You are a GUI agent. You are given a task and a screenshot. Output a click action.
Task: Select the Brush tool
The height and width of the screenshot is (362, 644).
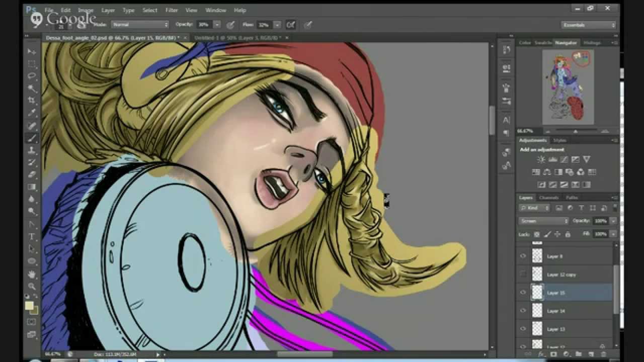coord(32,138)
